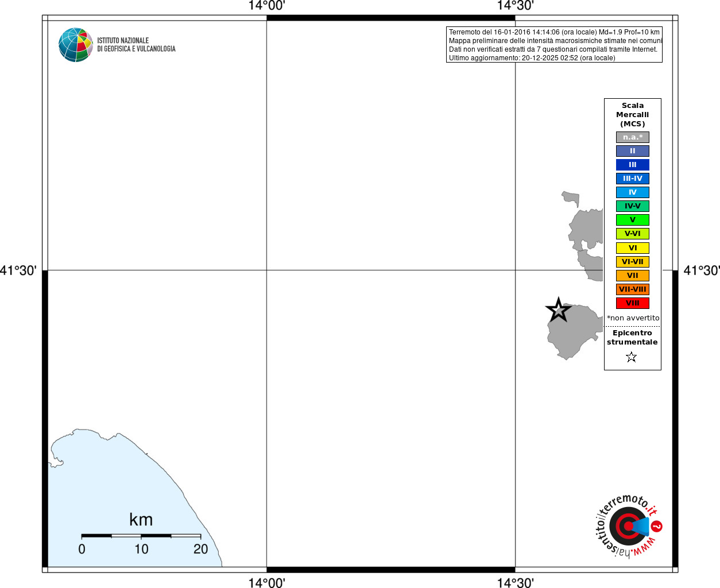The width and height of the screenshot is (720, 588).
Task: Click the small gray municipality at the top
Action: tap(571, 198)
